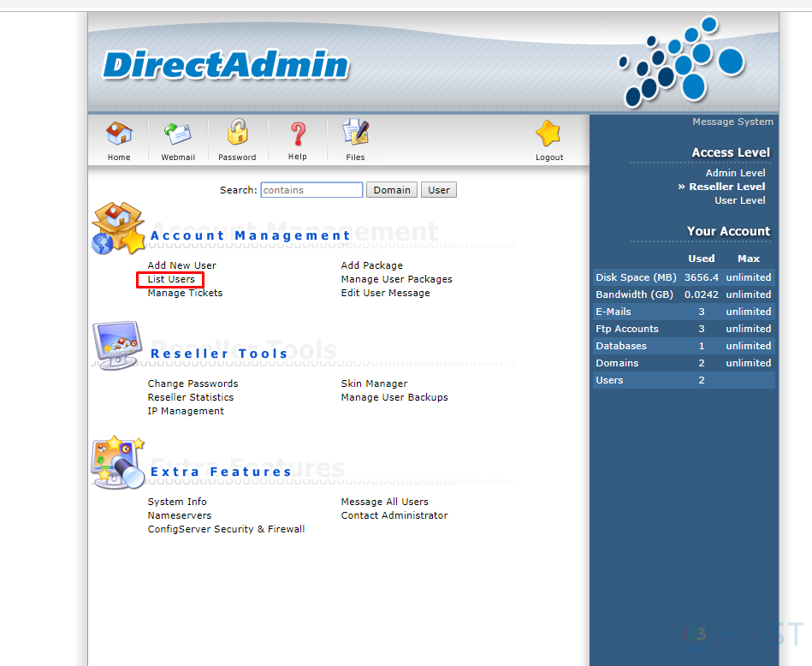Click the Password padlock icon
Viewport: 812px width, 666px height.
[x=237, y=132]
